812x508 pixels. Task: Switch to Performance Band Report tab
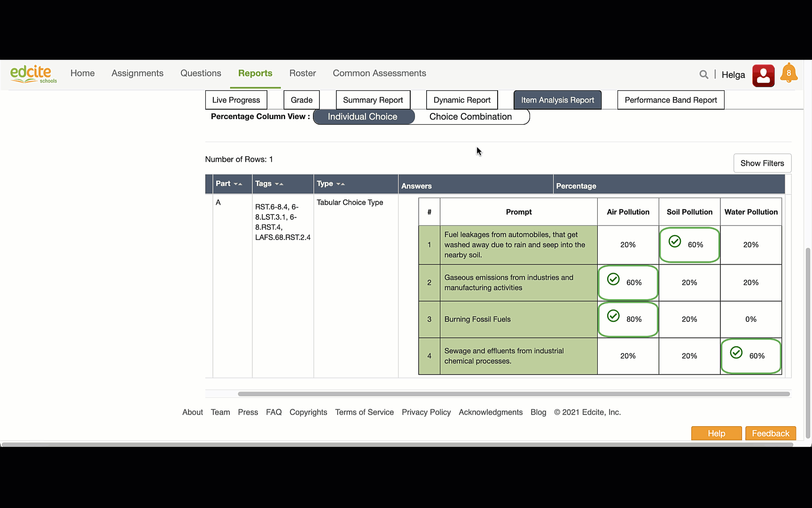pyautogui.click(x=671, y=100)
